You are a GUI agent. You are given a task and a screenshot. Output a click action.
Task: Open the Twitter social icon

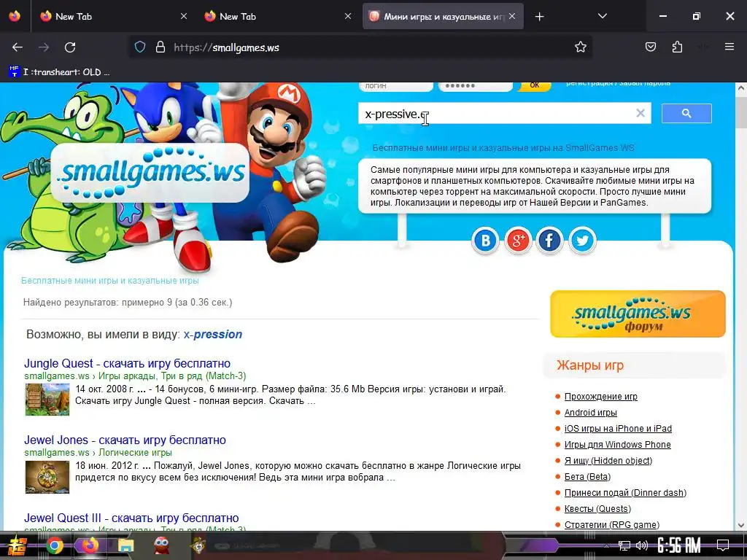[582, 241]
